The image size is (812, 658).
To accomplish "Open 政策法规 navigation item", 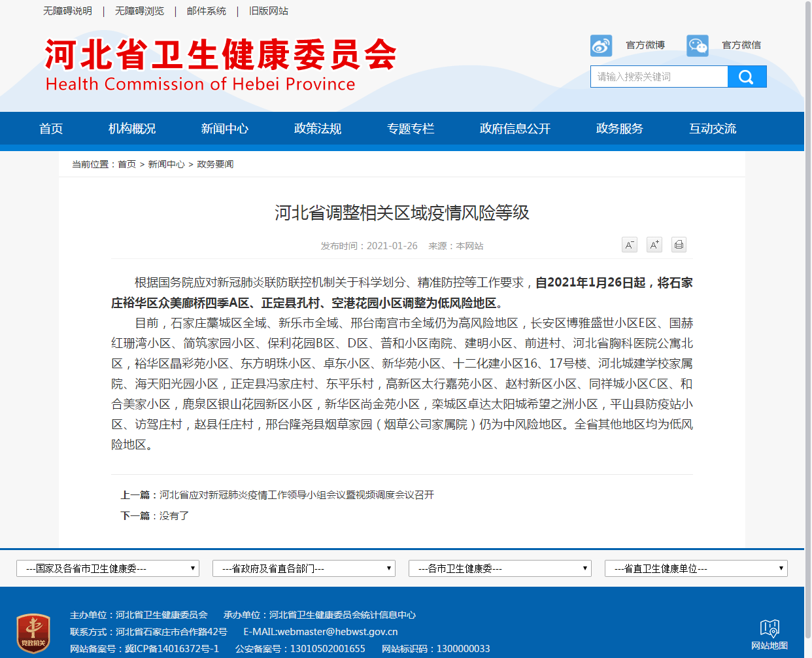I will [x=318, y=129].
